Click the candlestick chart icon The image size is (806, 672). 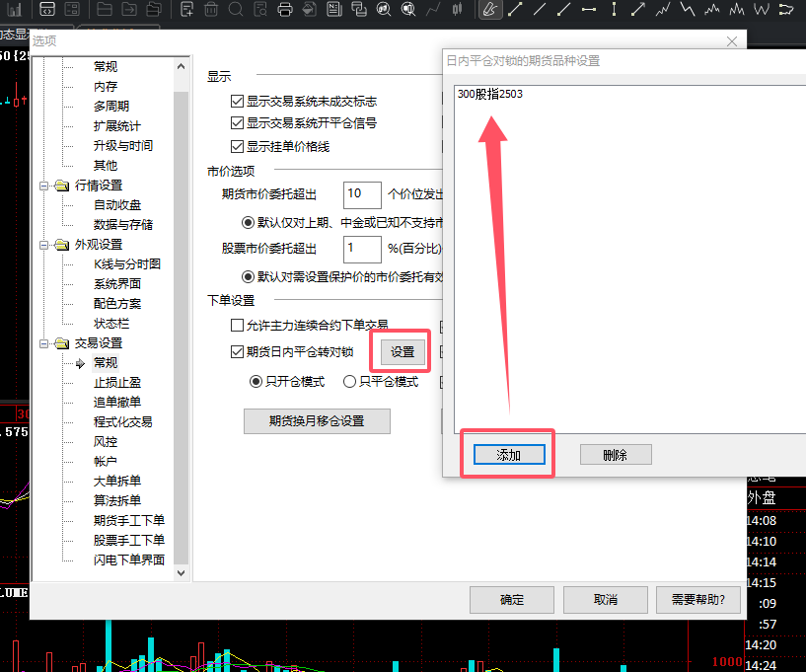tap(457, 9)
